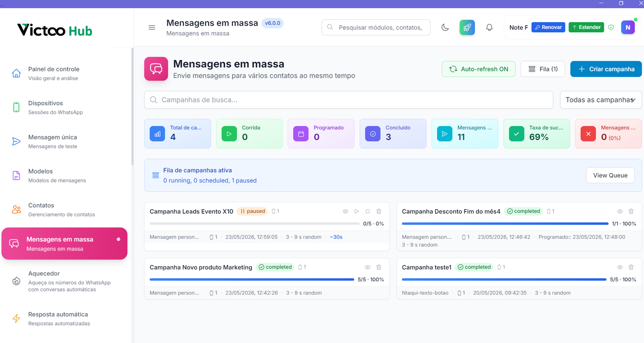Select Mensagens em massa sidebar item
This screenshot has width=644, height=343.
click(64, 244)
